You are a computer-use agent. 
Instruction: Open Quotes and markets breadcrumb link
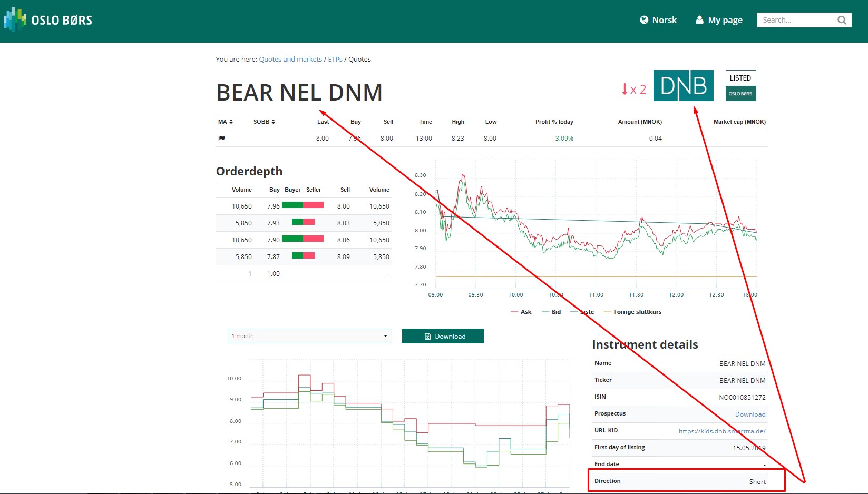click(x=290, y=59)
